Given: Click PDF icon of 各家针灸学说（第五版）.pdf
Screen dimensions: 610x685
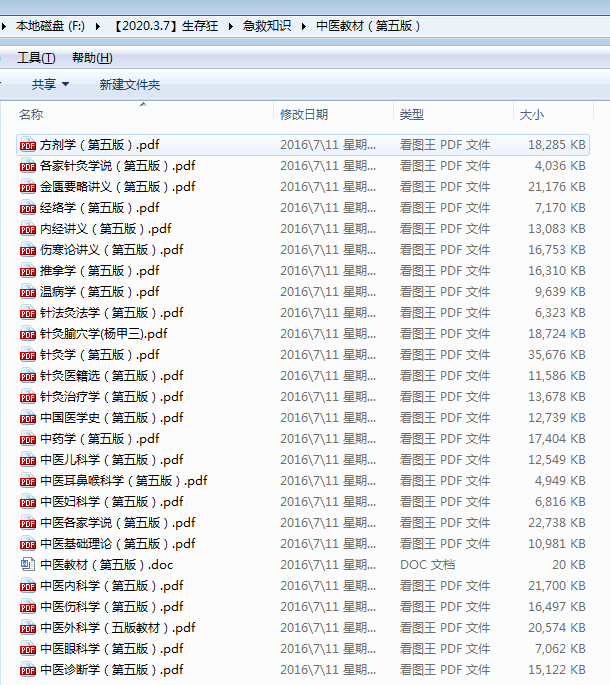Looking at the screenshot, I should click(28, 166).
